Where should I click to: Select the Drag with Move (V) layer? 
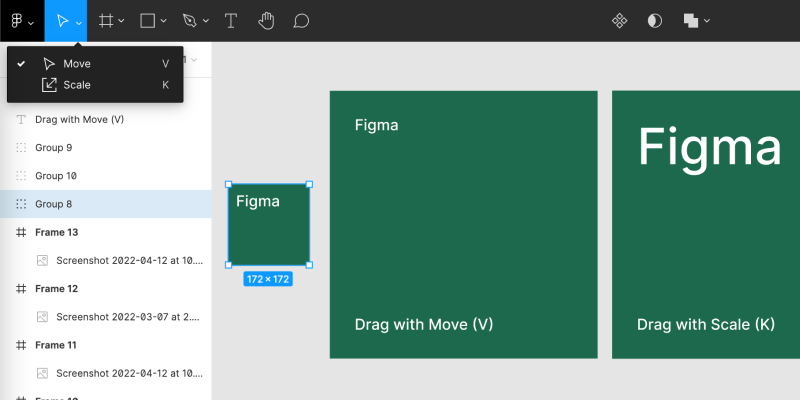pos(106,119)
